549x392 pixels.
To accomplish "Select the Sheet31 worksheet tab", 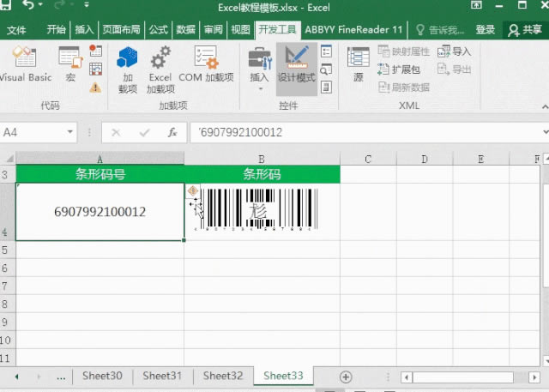I will pos(162,376).
